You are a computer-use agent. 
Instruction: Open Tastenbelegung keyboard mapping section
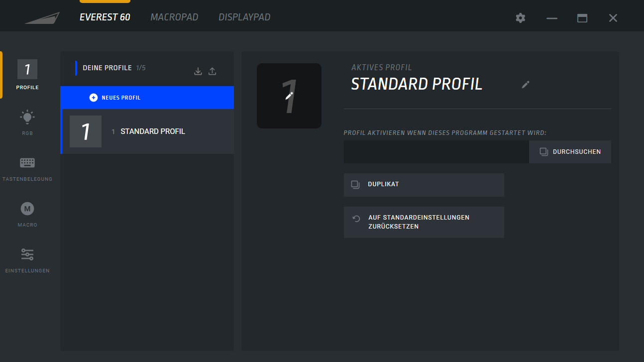[x=27, y=168]
